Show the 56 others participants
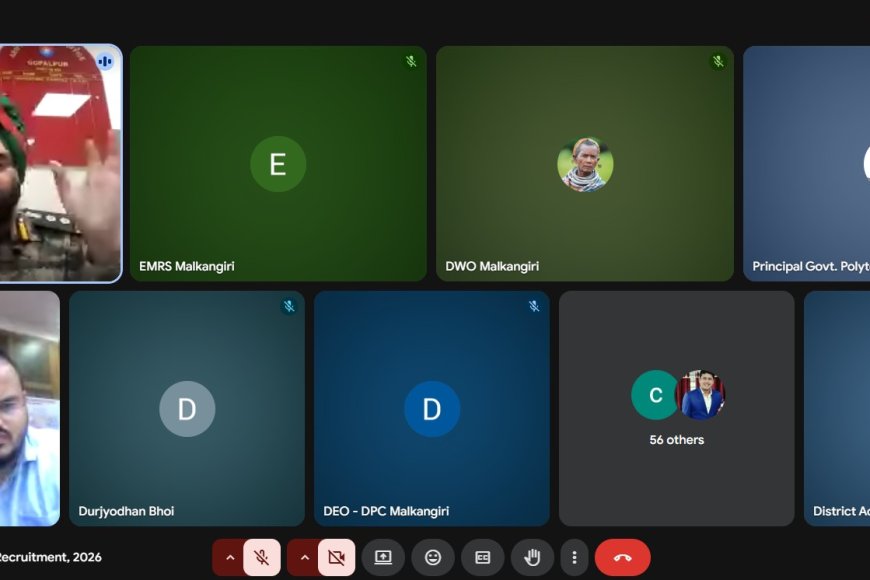 tap(677, 408)
